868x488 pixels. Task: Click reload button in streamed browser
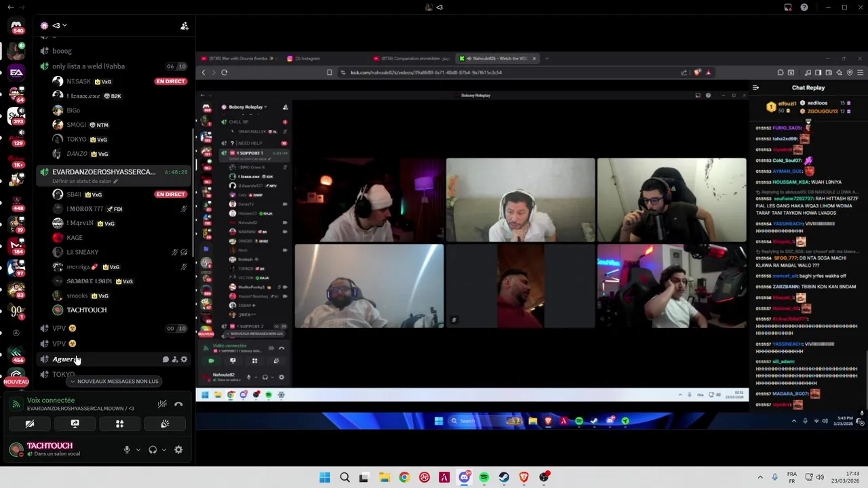pyautogui.click(x=224, y=73)
